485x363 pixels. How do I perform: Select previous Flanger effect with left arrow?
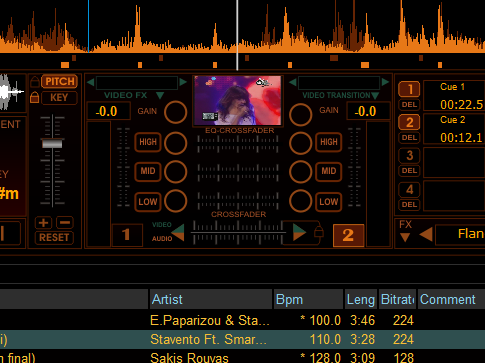coord(426,234)
